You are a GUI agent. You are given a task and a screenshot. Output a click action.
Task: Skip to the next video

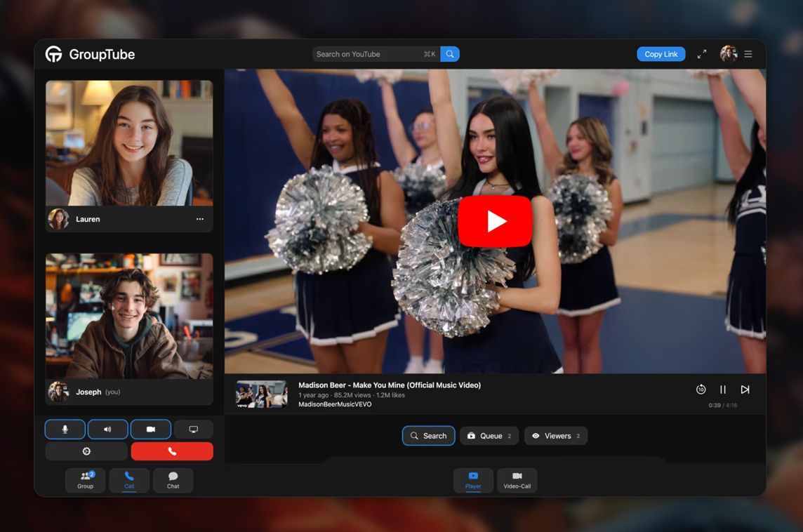coord(745,390)
